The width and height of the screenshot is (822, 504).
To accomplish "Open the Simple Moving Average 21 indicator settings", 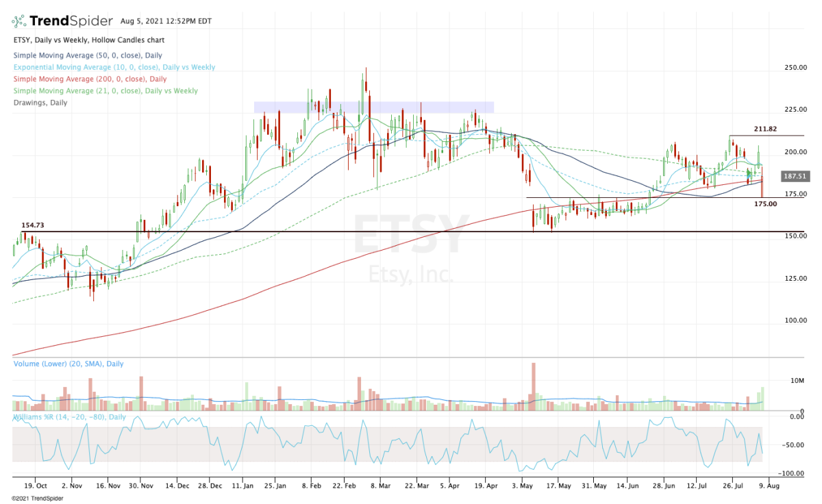I will coord(105,90).
